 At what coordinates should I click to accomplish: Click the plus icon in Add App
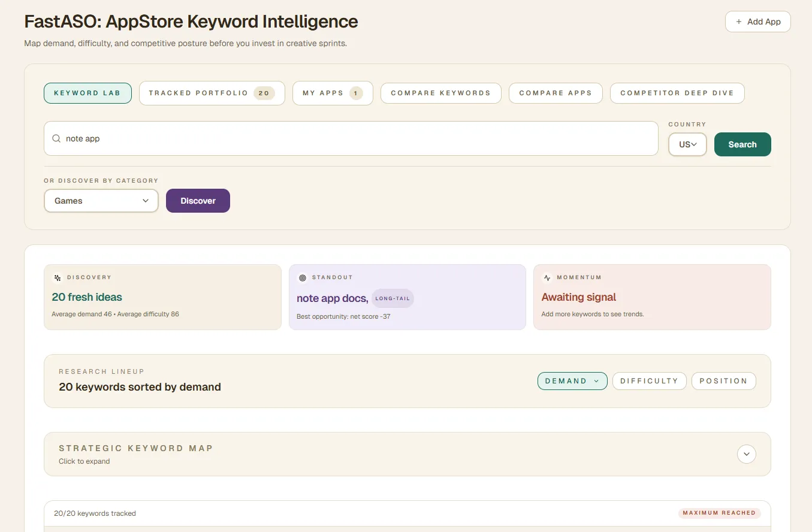pyautogui.click(x=739, y=22)
